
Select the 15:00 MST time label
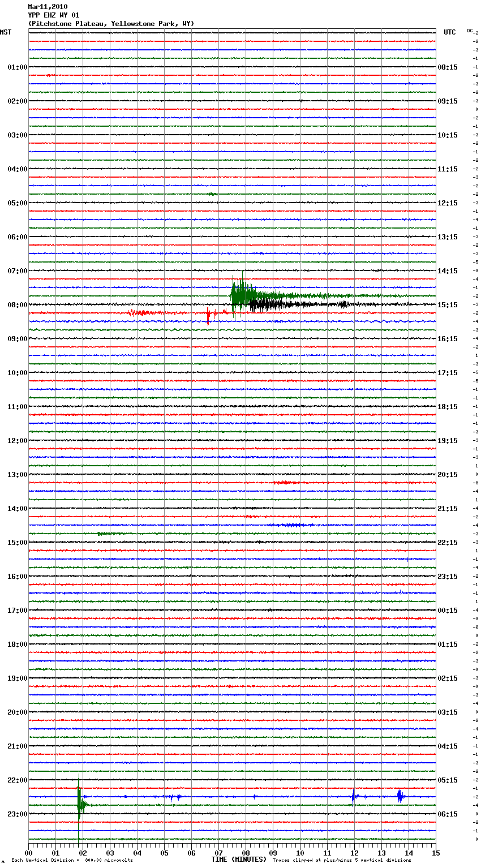[18, 543]
